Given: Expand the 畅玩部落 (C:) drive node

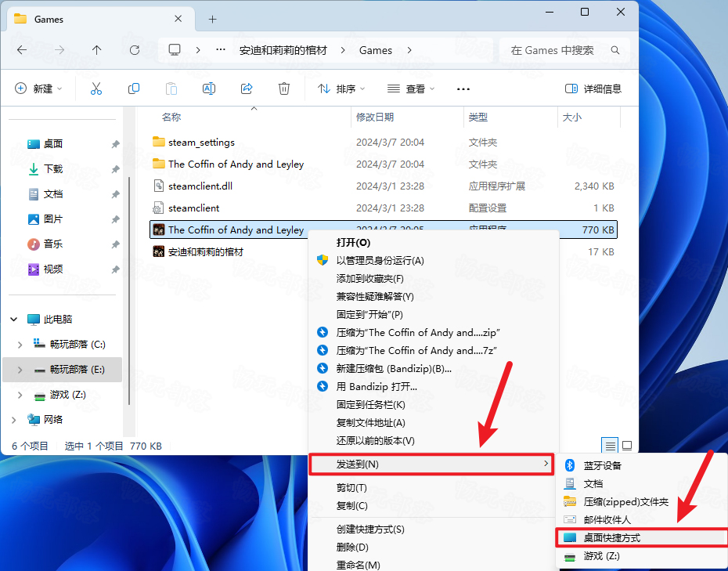Looking at the screenshot, I should click(20, 345).
